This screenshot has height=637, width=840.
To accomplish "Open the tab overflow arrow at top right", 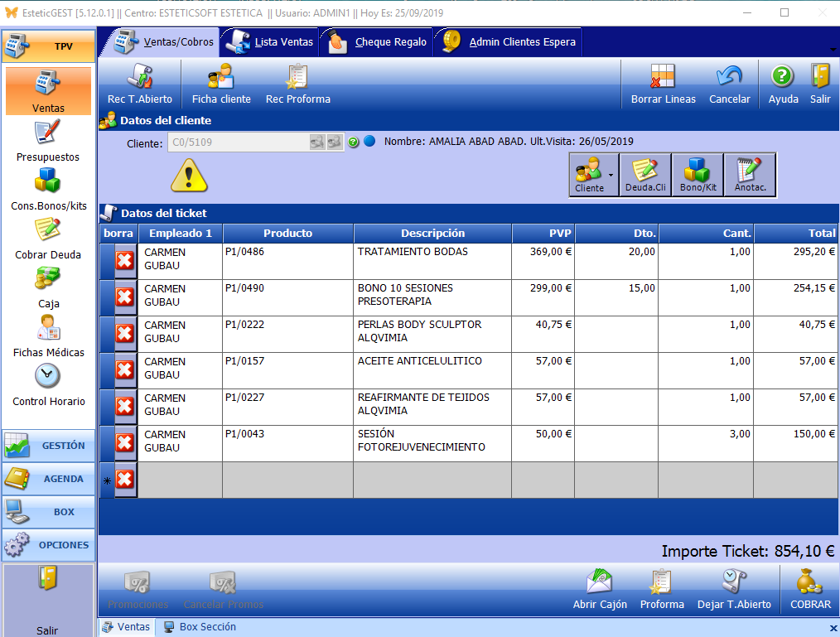I will point(832,48).
